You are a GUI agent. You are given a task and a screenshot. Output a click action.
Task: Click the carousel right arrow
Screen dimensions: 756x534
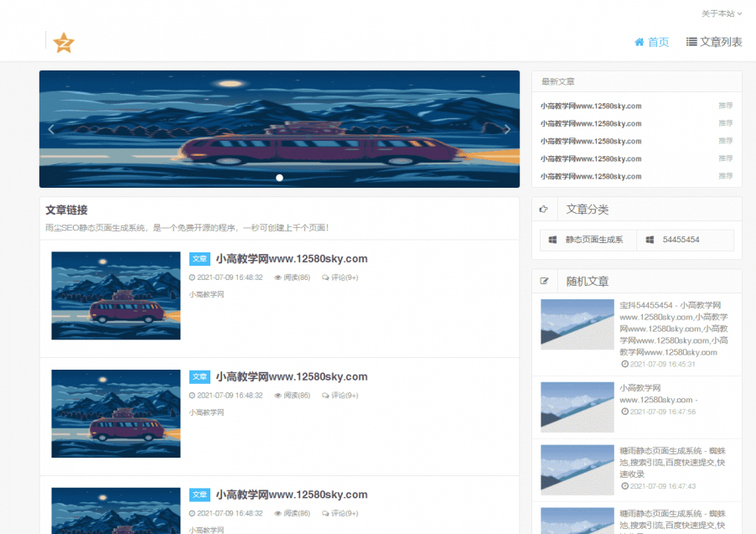[508, 129]
